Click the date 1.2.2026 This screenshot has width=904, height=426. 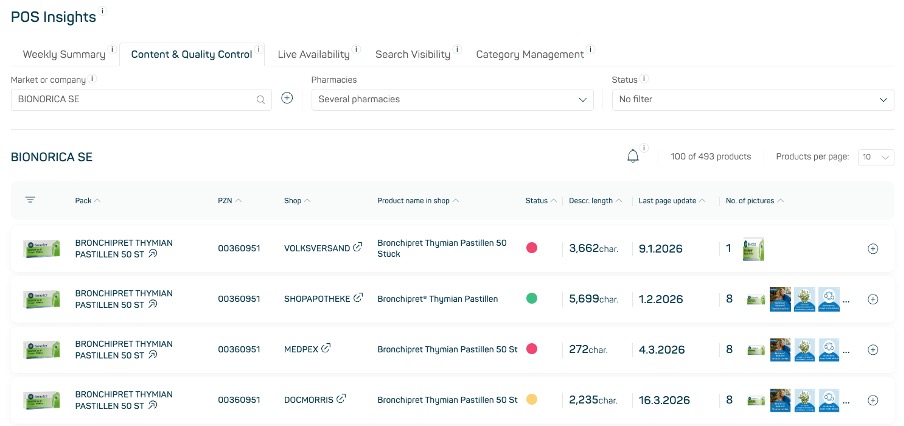point(661,299)
